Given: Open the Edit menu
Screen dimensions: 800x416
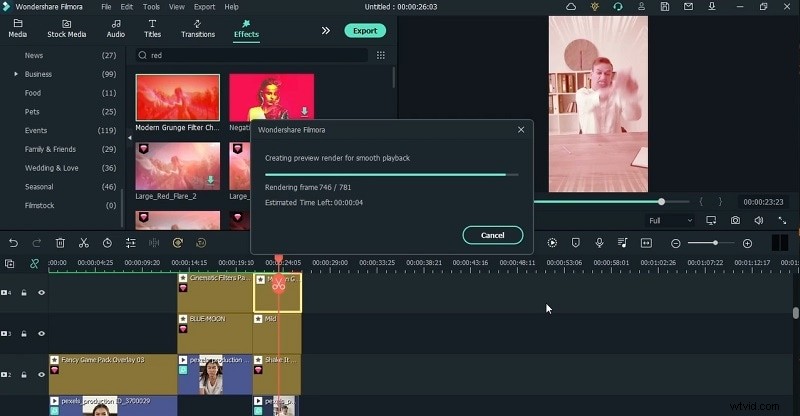Looking at the screenshot, I should [x=127, y=7].
